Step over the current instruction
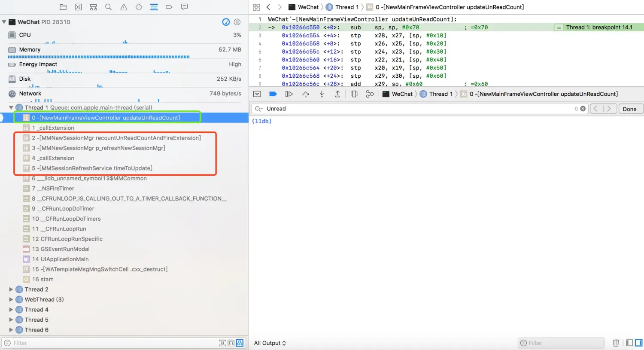The width and height of the screenshot is (644, 350). click(x=305, y=94)
